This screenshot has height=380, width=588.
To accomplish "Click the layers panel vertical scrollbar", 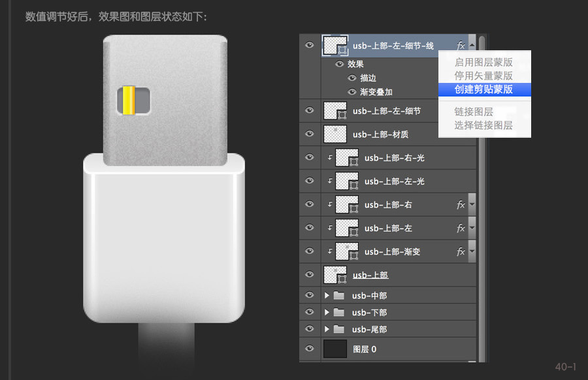I will (482, 198).
